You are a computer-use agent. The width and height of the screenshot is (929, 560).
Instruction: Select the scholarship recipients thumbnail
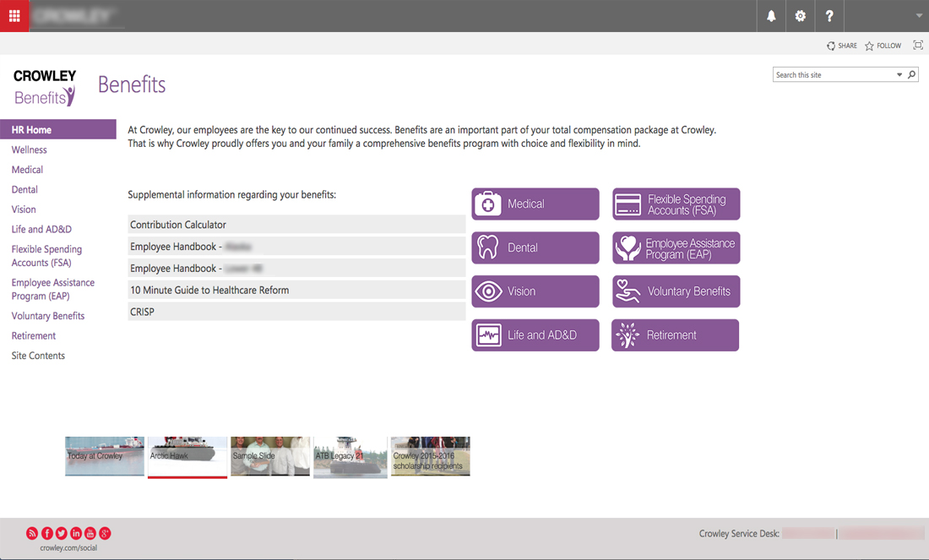430,456
